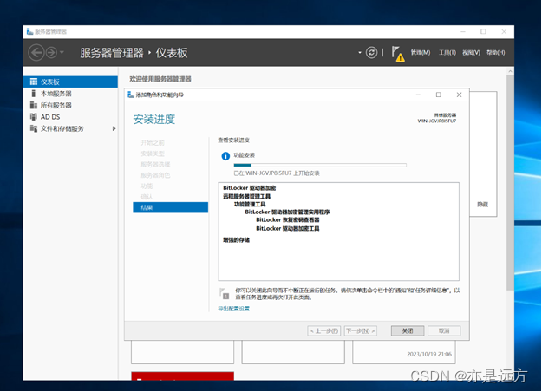Open the 工具(T) menu
The height and width of the screenshot is (392, 542).
pyautogui.click(x=447, y=53)
